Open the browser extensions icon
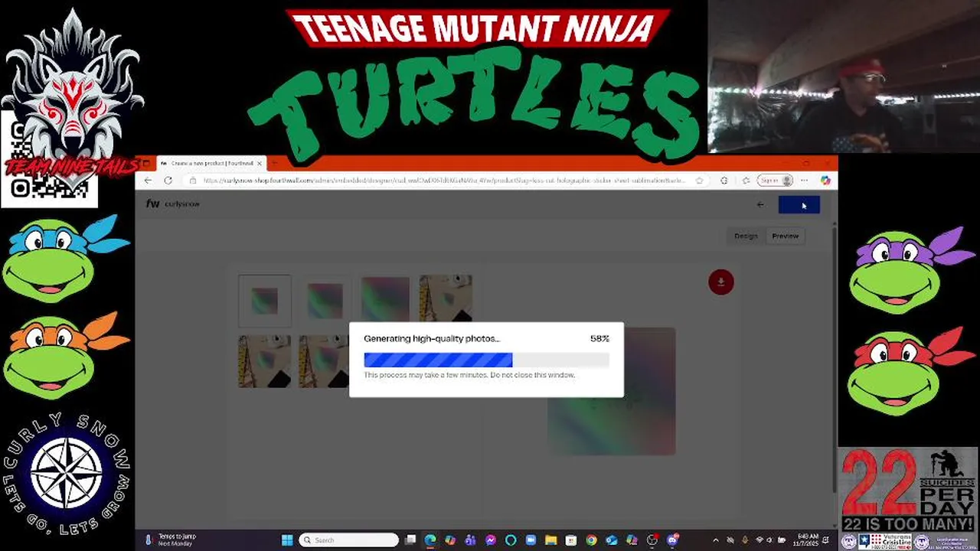The image size is (980, 551). coord(724,181)
